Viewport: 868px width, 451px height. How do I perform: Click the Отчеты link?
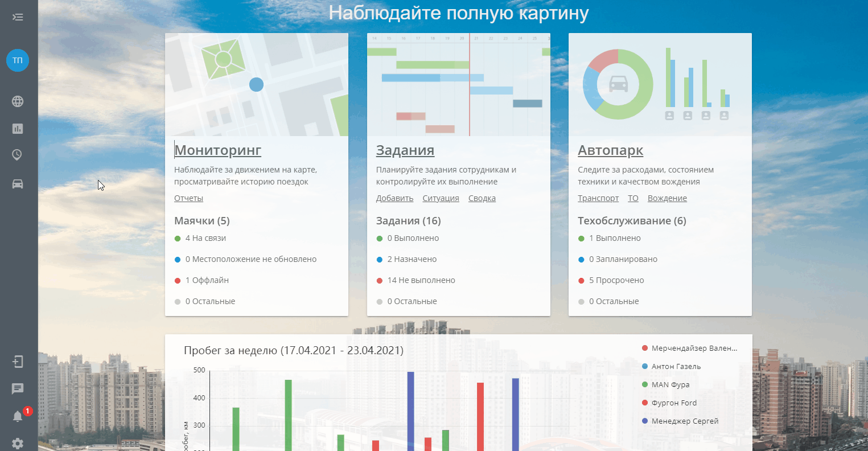point(188,198)
